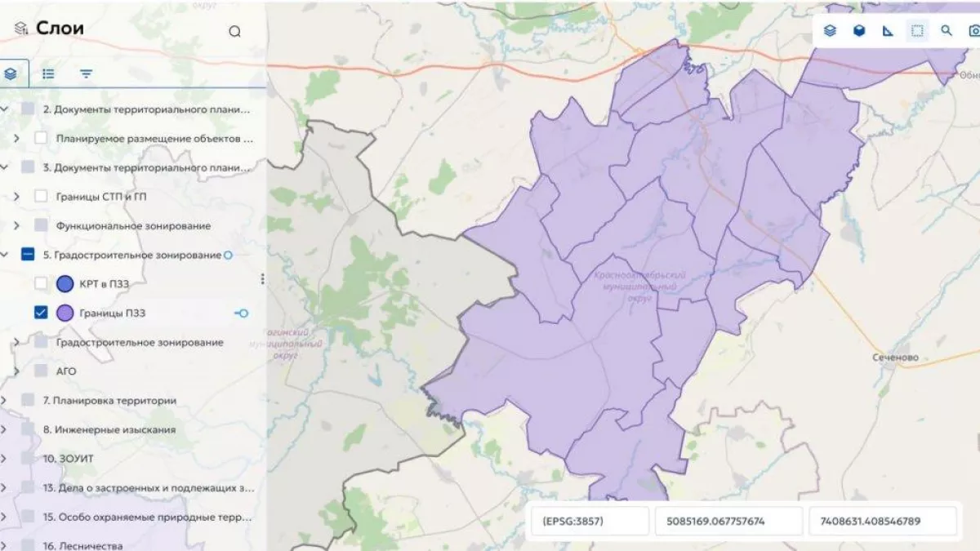Image resolution: width=980 pixels, height=551 pixels.
Task: Click the magnifier search tool in map toolbar
Action: (x=947, y=31)
